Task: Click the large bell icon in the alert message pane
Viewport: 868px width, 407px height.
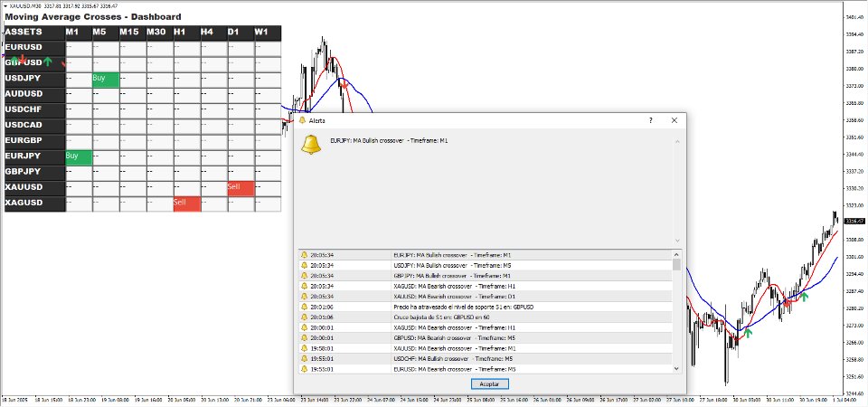Action: (x=310, y=145)
